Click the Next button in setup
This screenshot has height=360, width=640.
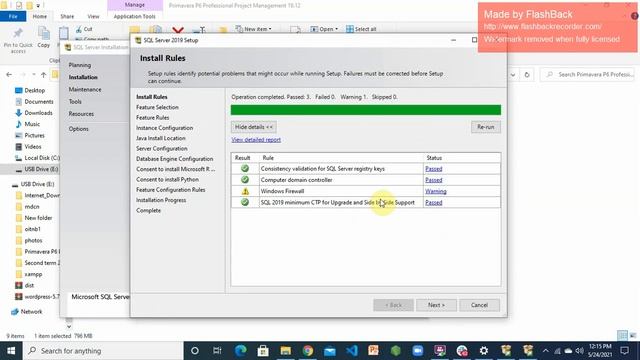click(436, 305)
